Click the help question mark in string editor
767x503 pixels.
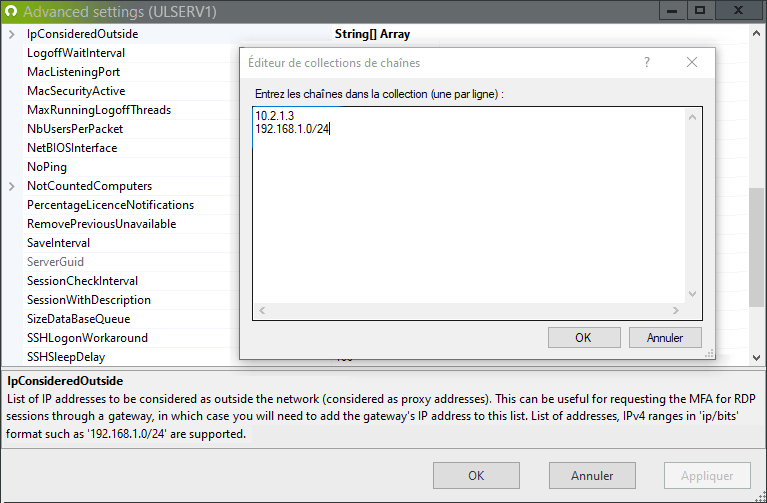(x=647, y=63)
